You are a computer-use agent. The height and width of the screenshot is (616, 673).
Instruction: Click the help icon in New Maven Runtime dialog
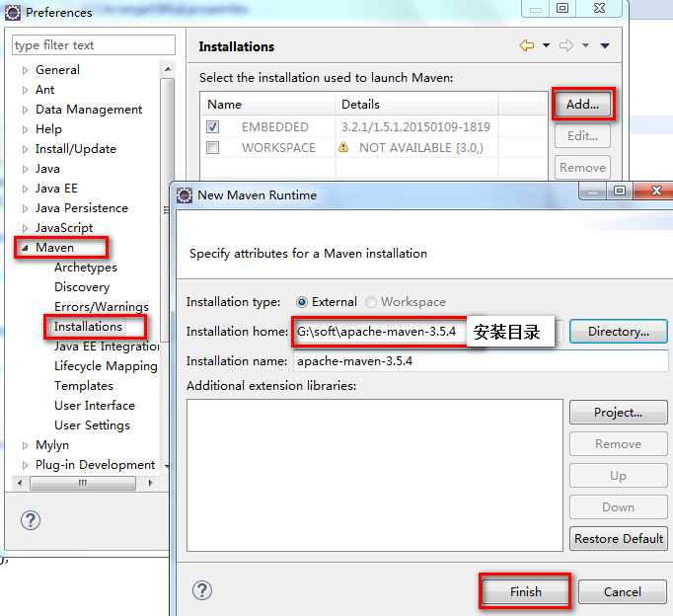pos(202,590)
